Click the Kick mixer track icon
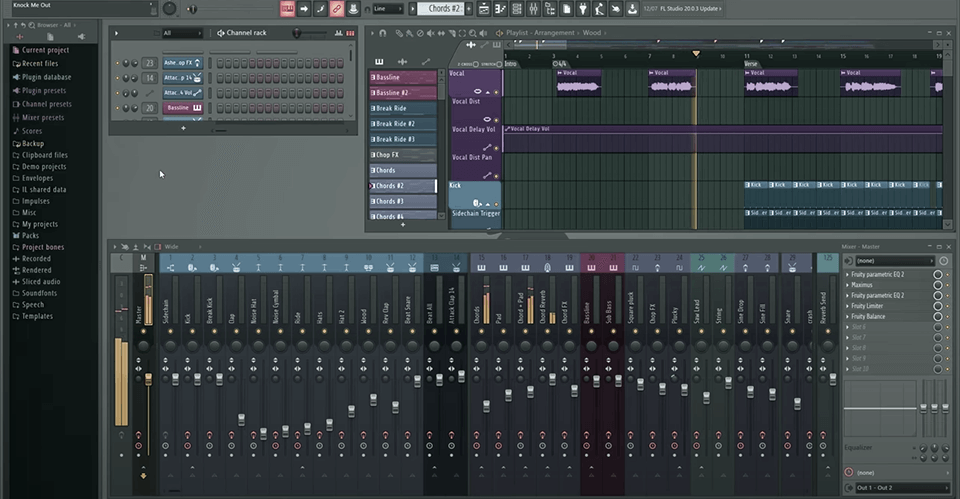Viewport: 960px width, 499px height. point(192,268)
